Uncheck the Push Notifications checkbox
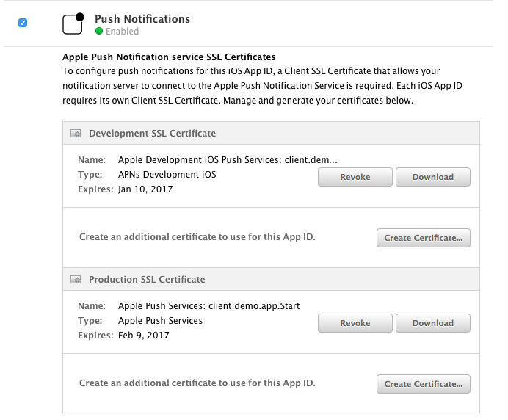This screenshot has height=420, width=508. [x=23, y=23]
